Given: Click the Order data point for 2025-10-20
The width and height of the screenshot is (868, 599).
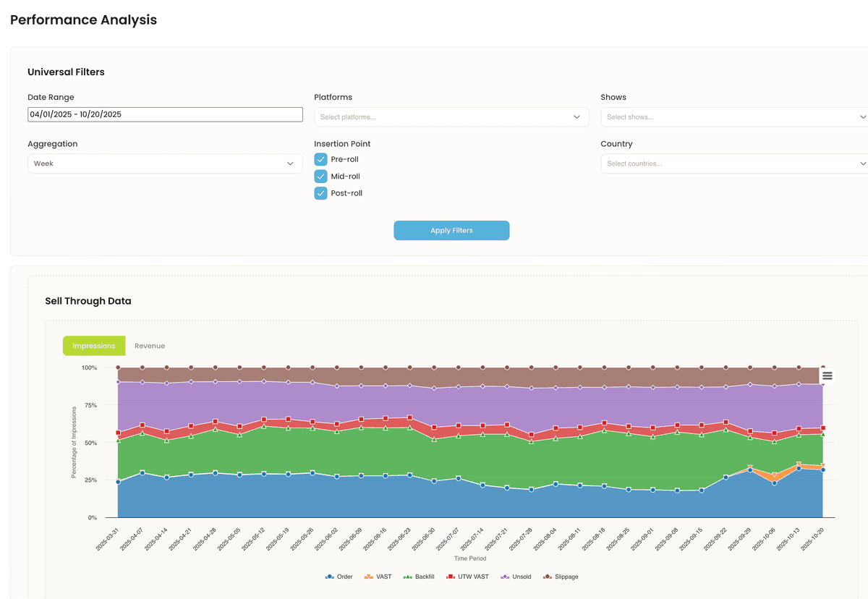Looking at the screenshot, I should click(x=822, y=470).
